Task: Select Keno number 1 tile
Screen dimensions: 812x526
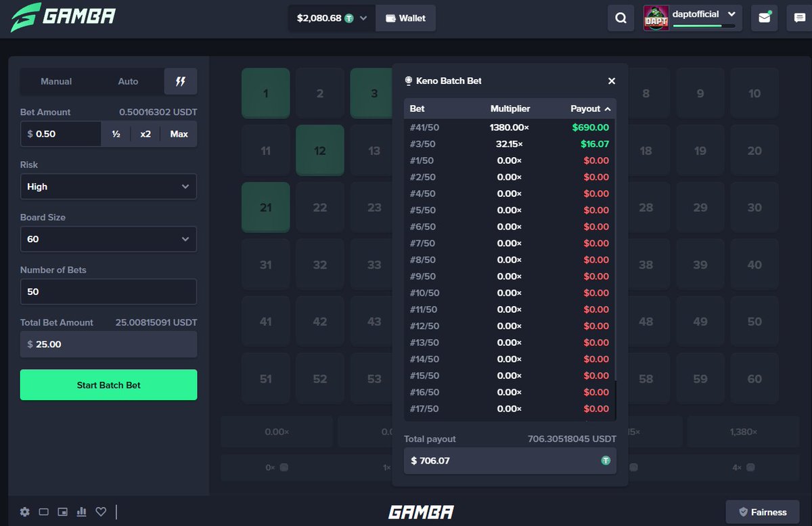Action: [266, 93]
